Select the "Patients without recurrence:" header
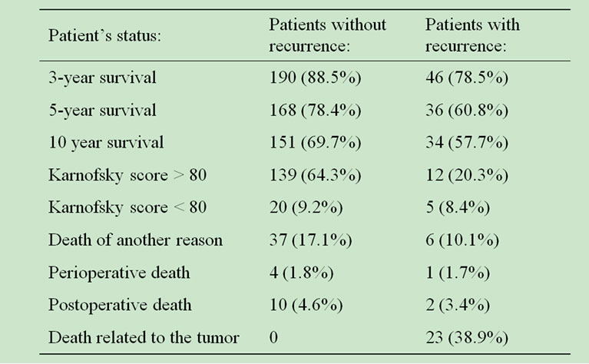The image size is (589, 364). pos(327,35)
